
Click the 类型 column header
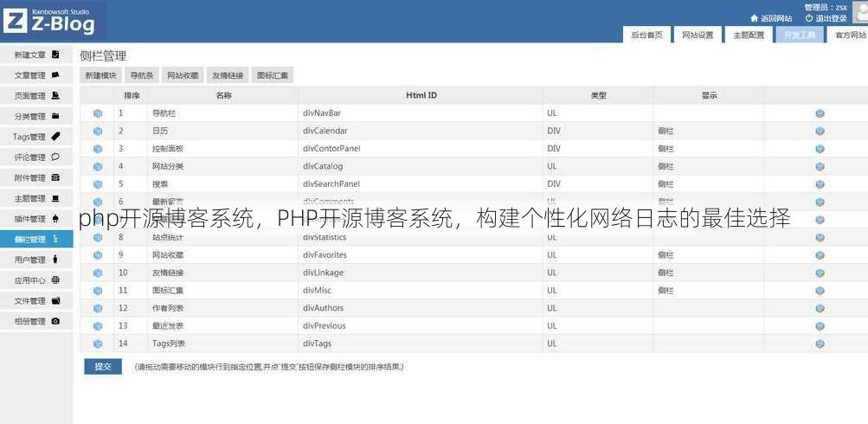click(598, 95)
